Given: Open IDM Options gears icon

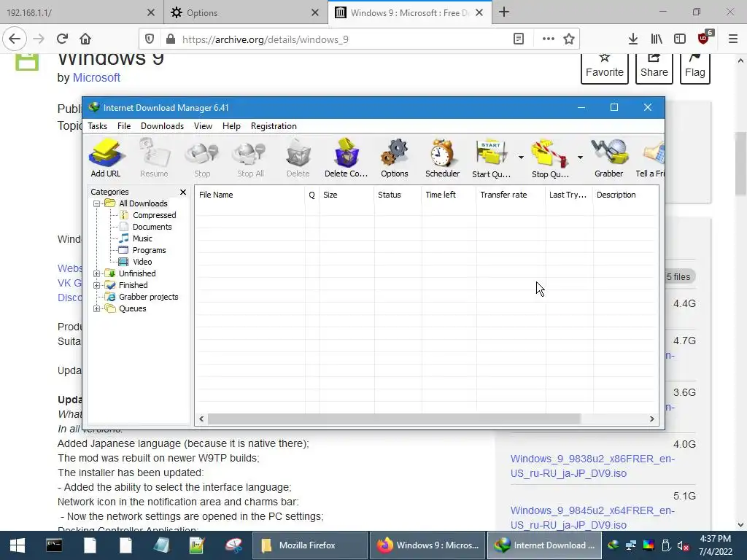Looking at the screenshot, I should tap(395, 158).
